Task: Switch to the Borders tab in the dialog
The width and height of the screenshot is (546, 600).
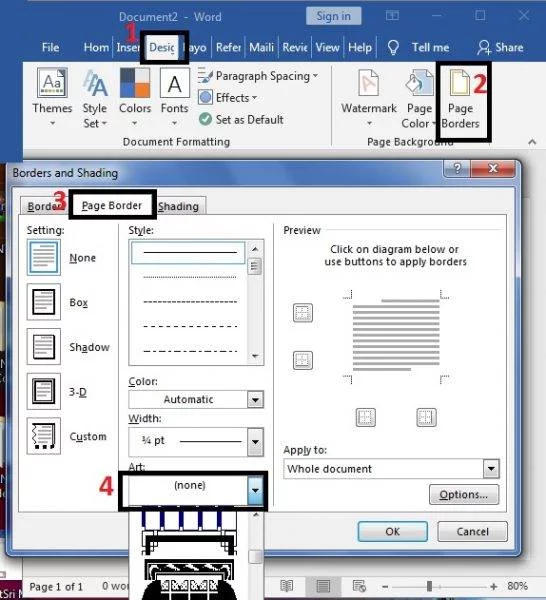Action: click(43, 206)
